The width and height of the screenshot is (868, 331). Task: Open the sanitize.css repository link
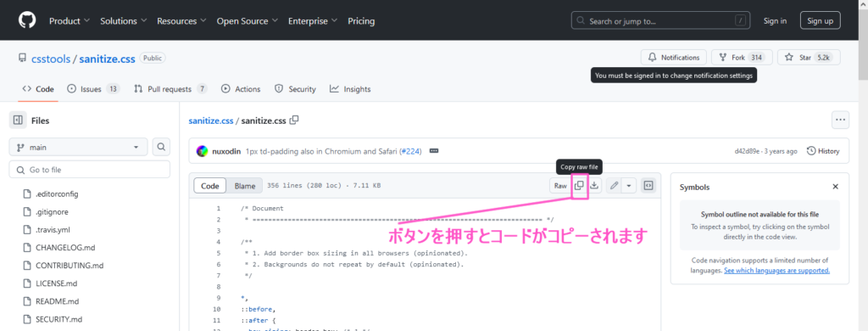[107, 59]
